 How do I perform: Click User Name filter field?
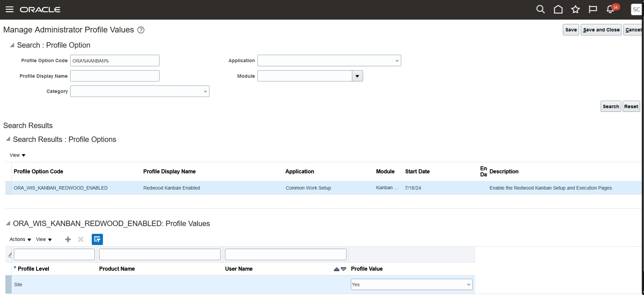(x=286, y=254)
